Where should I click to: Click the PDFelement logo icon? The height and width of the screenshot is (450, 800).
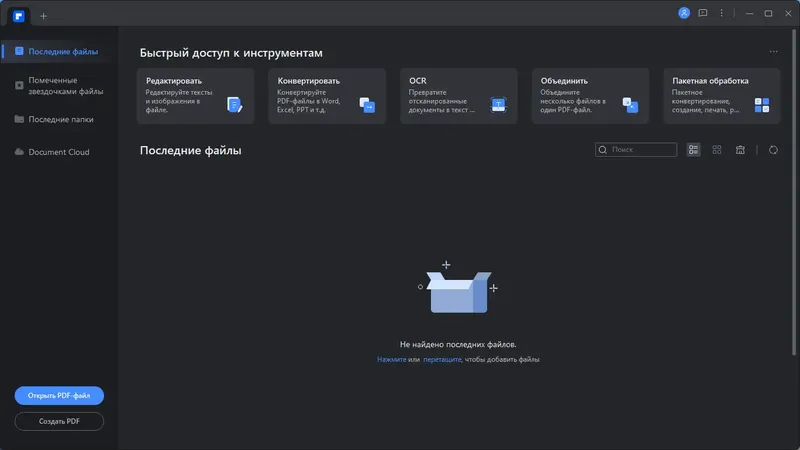[x=18, y=15]
